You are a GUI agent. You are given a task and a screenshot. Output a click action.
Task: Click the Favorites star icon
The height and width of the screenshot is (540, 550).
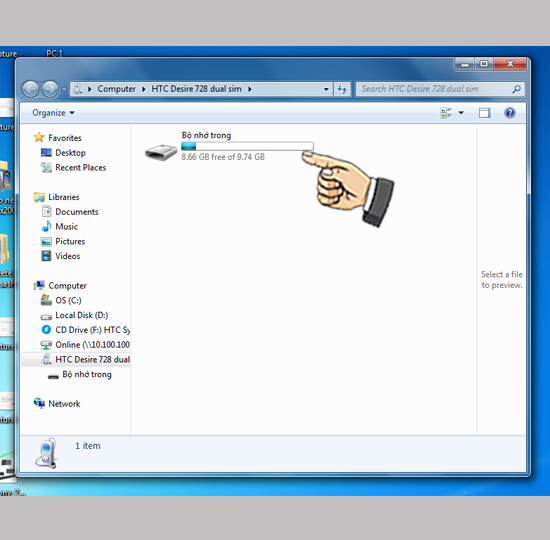39,137
